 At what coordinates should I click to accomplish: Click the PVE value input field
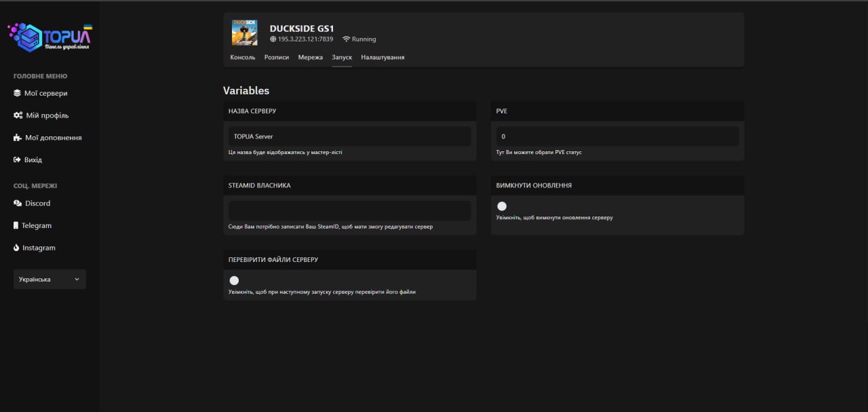click(617, 136)
